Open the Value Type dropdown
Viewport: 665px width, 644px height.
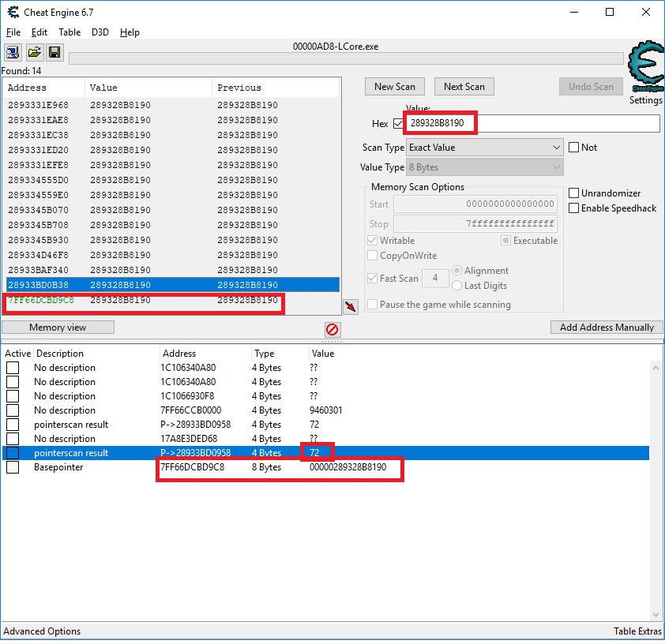point(485,167)
